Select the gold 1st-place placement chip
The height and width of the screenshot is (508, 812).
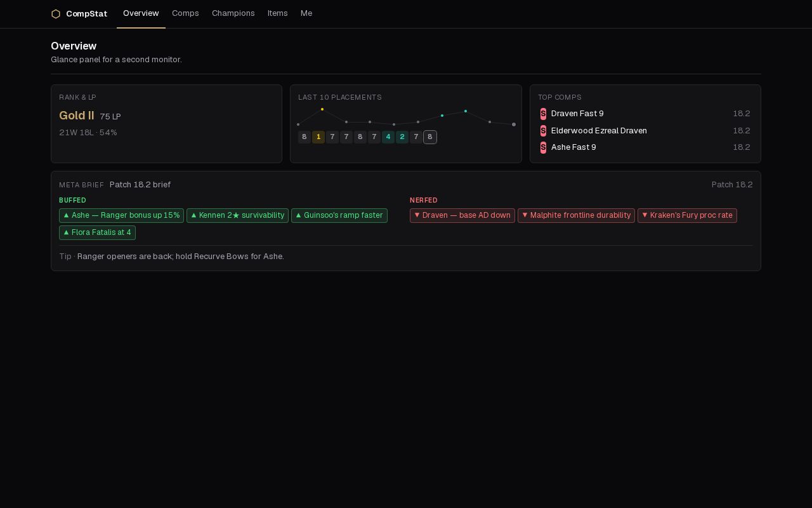click(318, 137)
